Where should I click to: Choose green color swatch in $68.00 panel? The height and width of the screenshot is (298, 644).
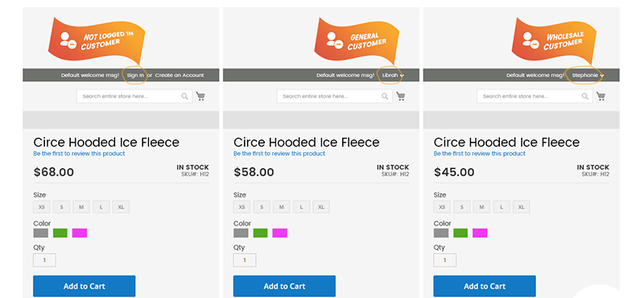click(60, 233)
